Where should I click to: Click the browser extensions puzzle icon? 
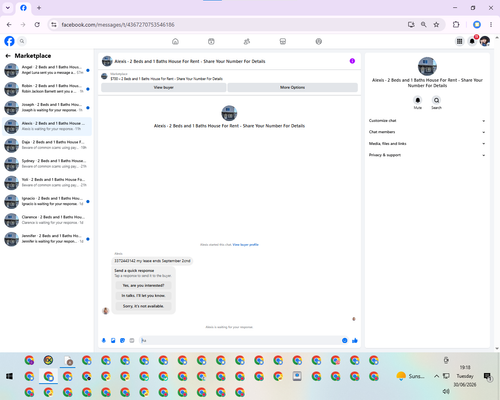click(x=456, y=24)
